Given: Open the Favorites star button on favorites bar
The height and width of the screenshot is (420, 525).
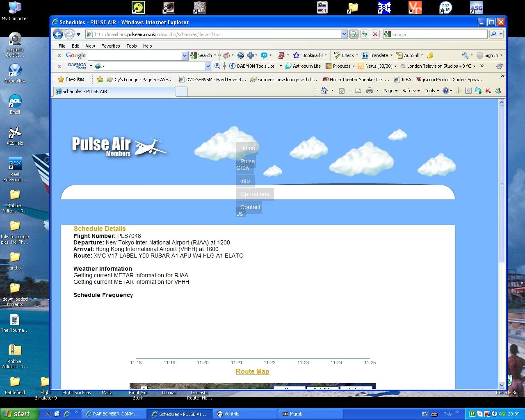Looking at the screenshot, I should pyautogui.click(x=71, y=79).
